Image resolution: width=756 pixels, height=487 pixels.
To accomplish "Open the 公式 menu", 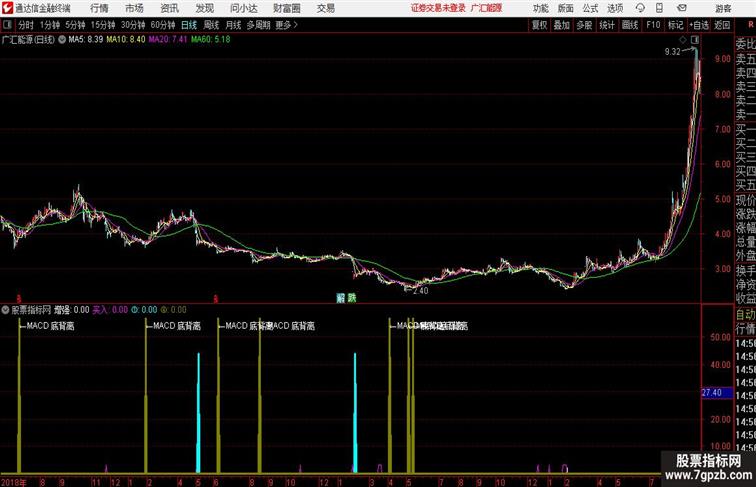I will click(x=590, y=8).
